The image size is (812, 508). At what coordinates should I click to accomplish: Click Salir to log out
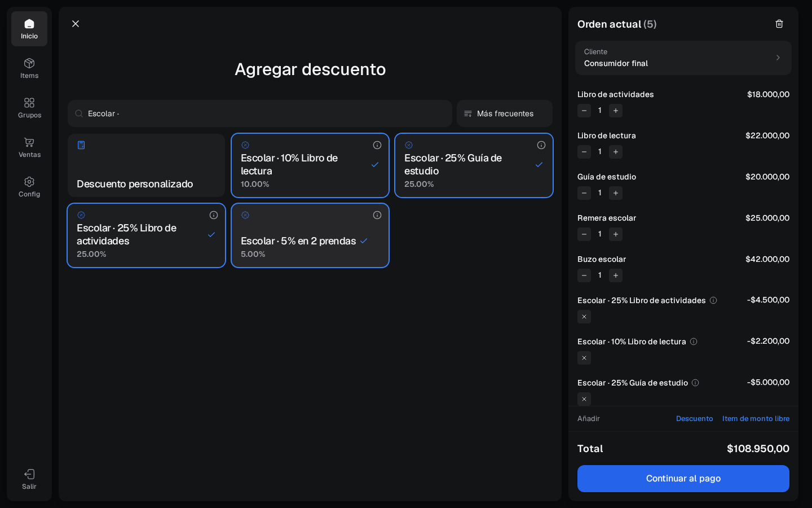click(29, 479)
